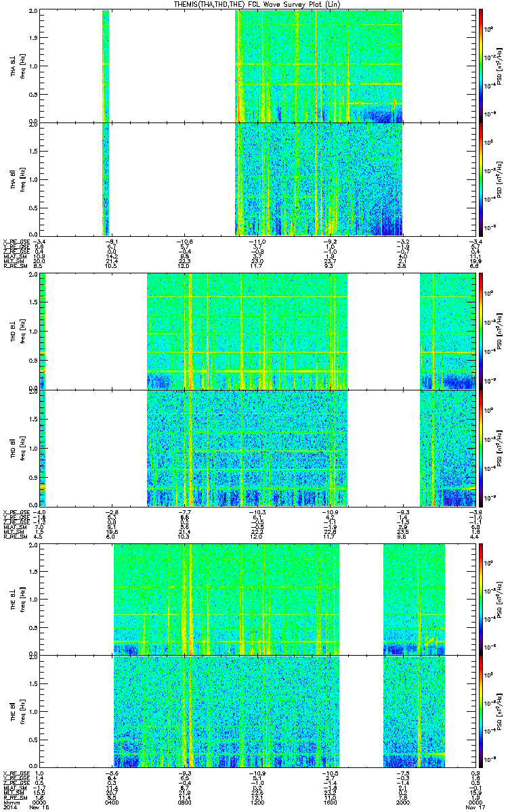This screenshot has height=812, width=508.
Task: Click the narrow THD B∥ data strip at day start
Action: (43, 448)
